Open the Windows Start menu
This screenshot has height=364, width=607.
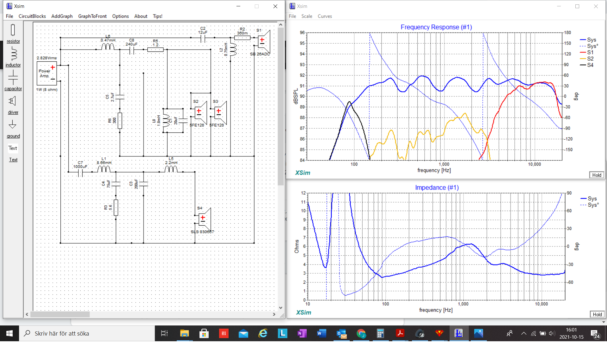[9, 333]
